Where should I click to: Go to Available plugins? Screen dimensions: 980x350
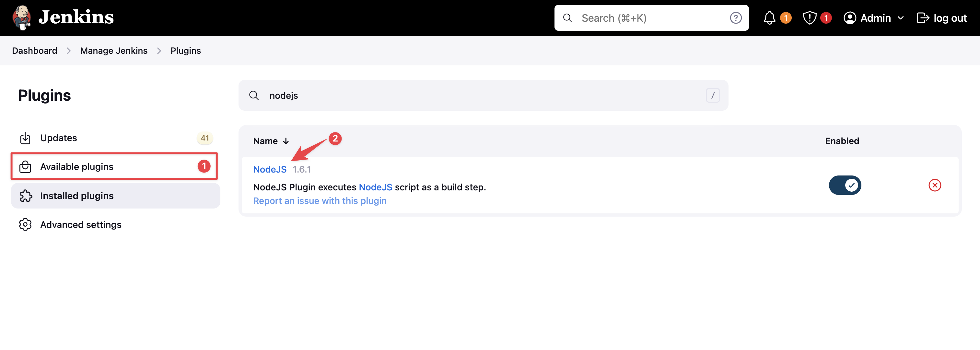tap(76, 166)
